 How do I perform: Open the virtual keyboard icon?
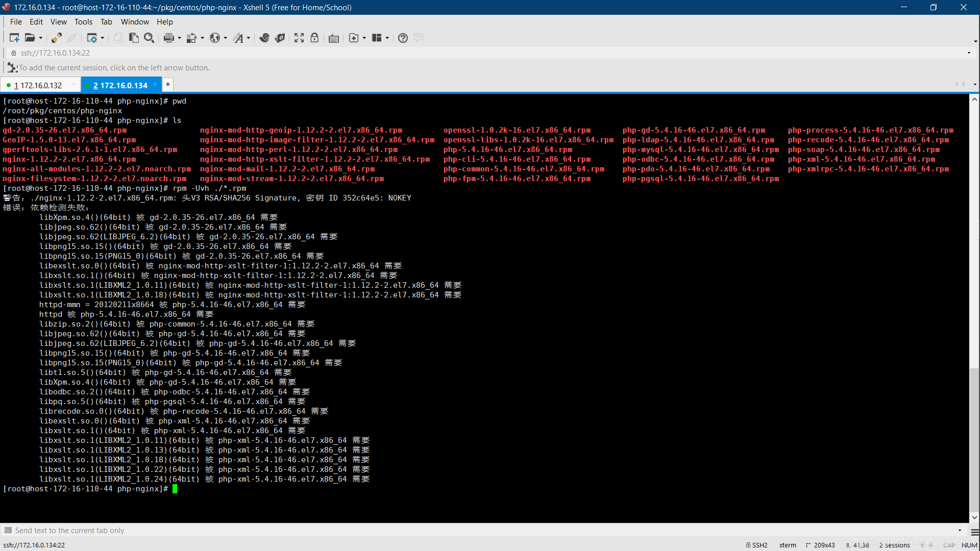pyautogui.click(x=334, y=38)
